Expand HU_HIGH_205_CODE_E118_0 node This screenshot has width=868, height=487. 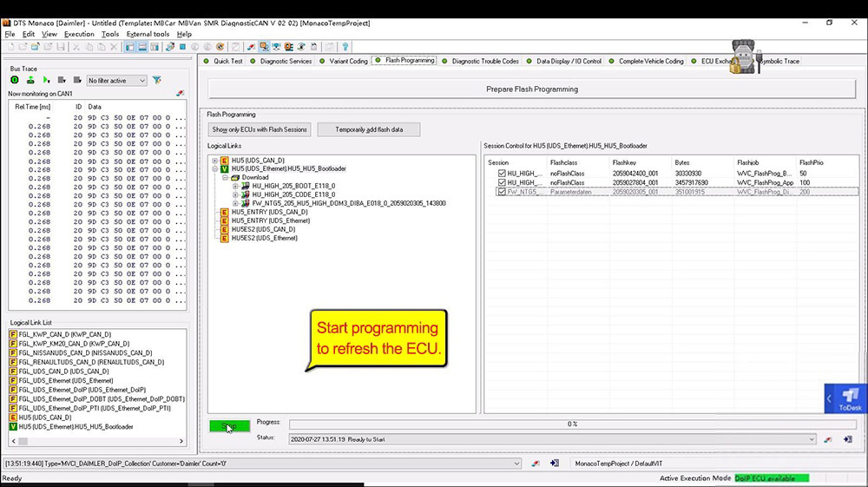[x=235, y=194]
